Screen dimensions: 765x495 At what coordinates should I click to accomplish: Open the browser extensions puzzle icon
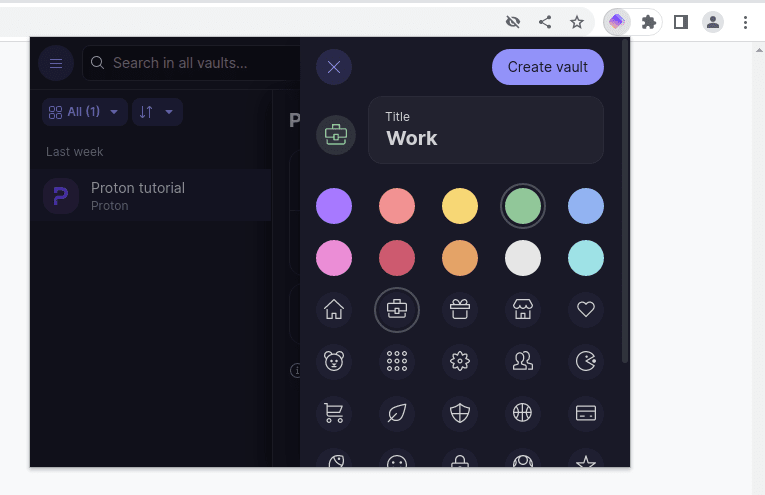pos(648,22)
